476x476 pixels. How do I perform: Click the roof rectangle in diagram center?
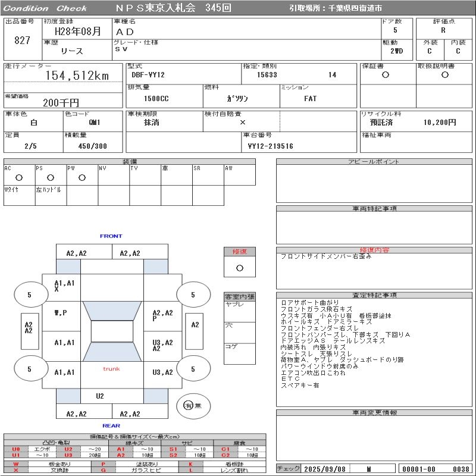(x=112, y=331)
